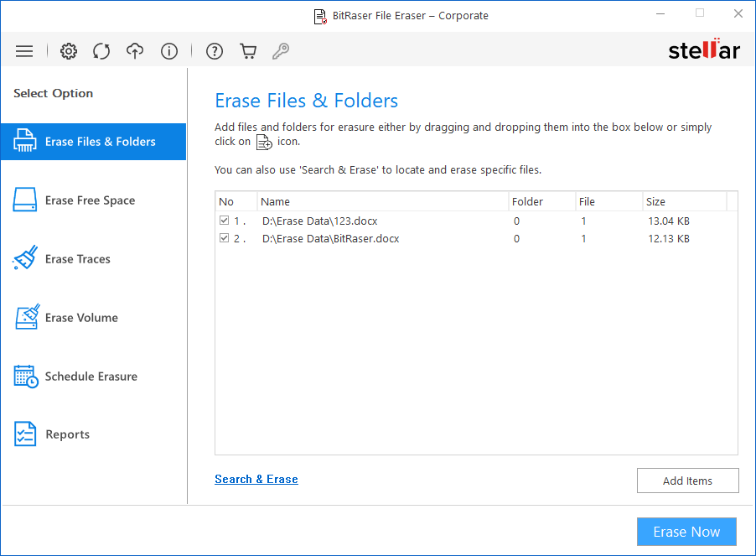Click the Add Items button

tap(687, 481)
